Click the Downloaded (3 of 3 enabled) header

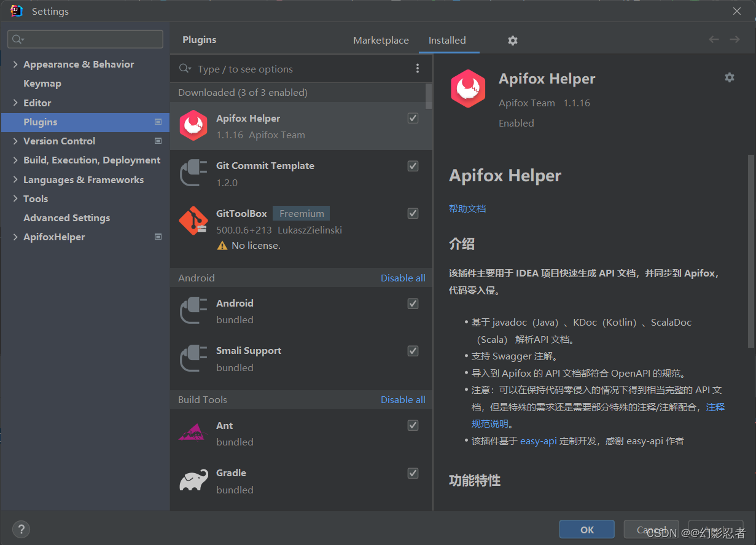tap(243, 92)
